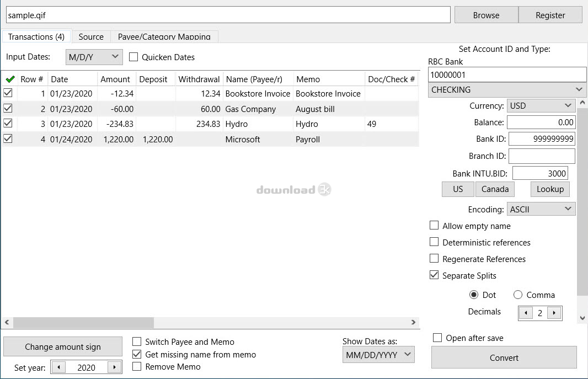
Task: Click the horizontal scrollbar's left arrow
Action: (7, 322)
